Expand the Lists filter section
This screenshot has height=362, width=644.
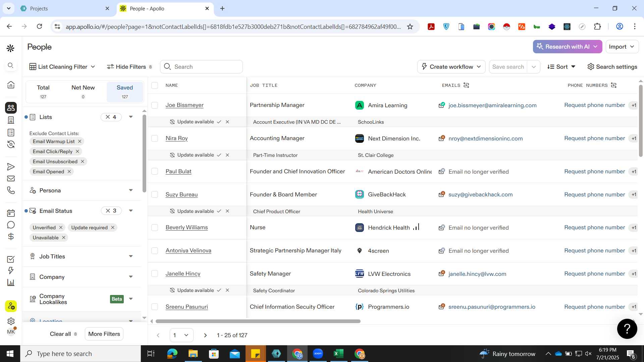(x=131, y=117)
